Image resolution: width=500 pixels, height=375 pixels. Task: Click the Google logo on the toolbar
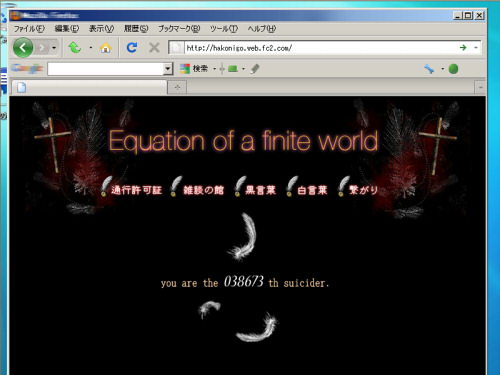[x=27, y=68]
